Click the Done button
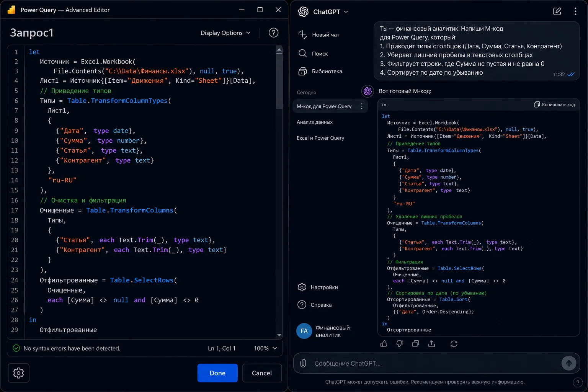Screen dimensions: 588x392 tap(217, 373)
